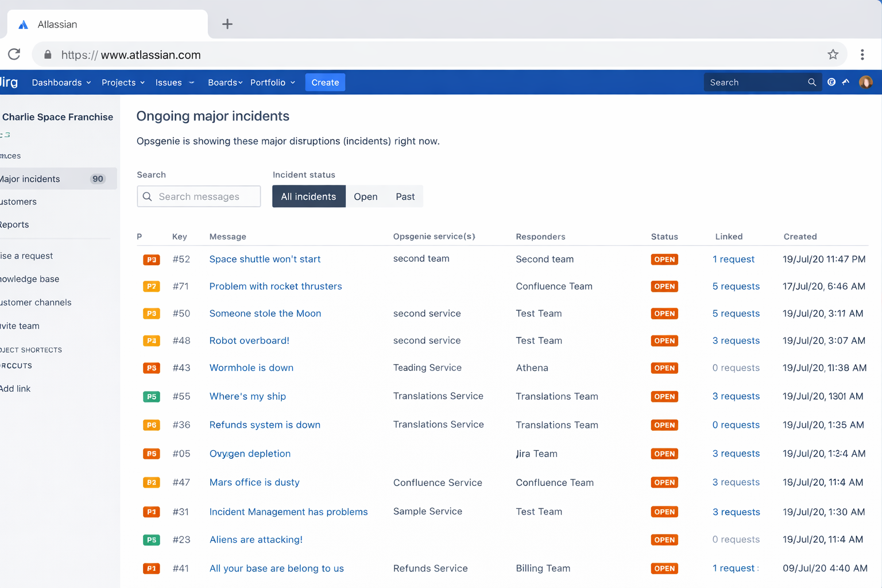Select the All incidents filter

tap(308, 196)
